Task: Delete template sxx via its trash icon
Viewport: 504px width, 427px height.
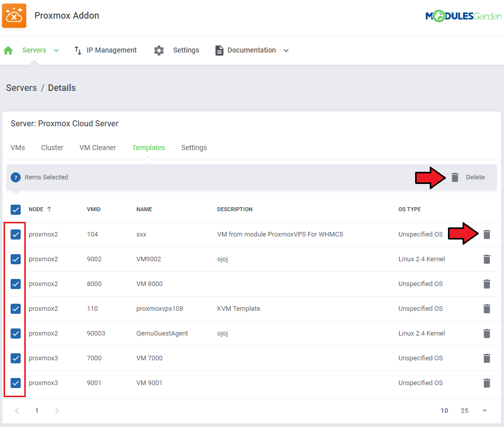Action: click(x=487, y=234)
